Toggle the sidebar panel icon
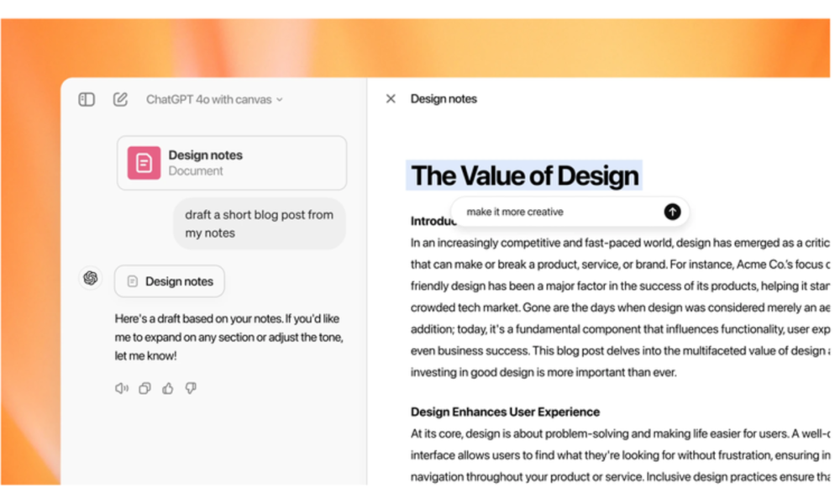840x504 pixels. [x=87, y=99]
